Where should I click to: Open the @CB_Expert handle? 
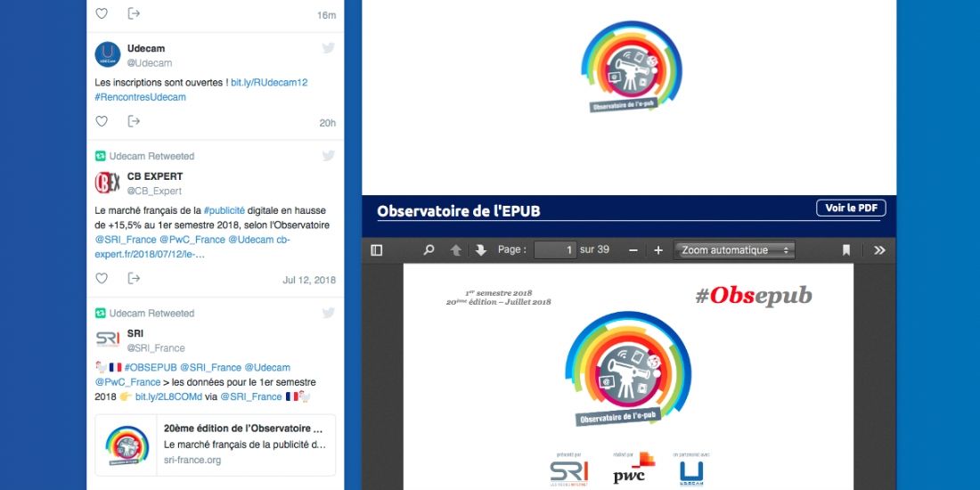coord(154,192)
